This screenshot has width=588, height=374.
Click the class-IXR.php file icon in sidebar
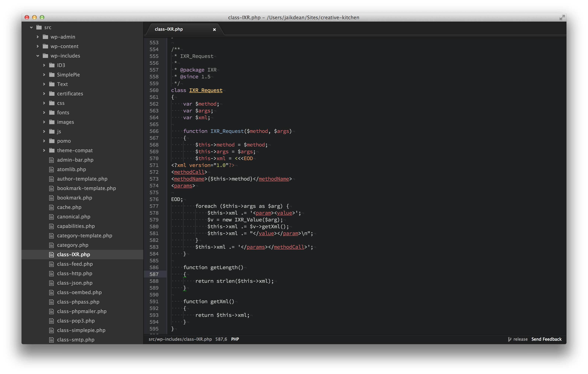pos(51,255)
